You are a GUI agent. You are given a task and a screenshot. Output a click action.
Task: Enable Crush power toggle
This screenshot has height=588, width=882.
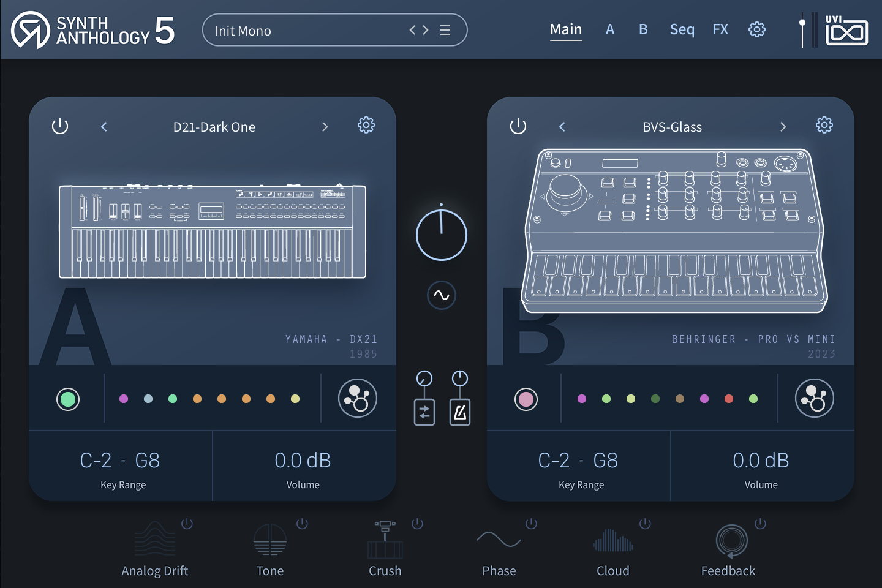tap(418, 524)
